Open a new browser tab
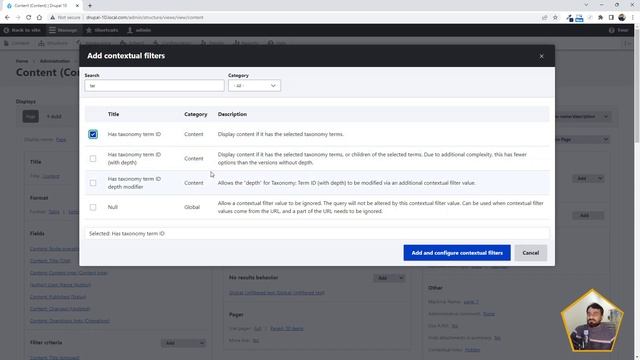 [90, 6]
